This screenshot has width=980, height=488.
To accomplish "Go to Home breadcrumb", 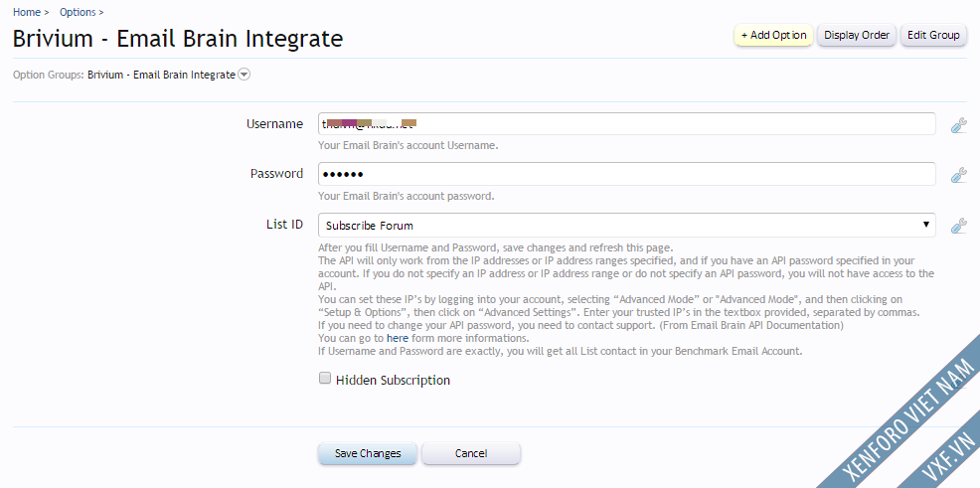I will tap(27, 12).
